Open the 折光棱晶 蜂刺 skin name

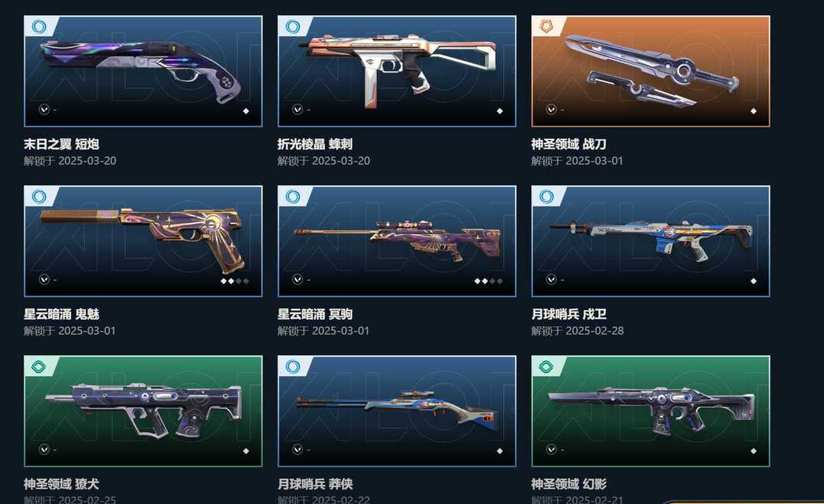point(315,144)
